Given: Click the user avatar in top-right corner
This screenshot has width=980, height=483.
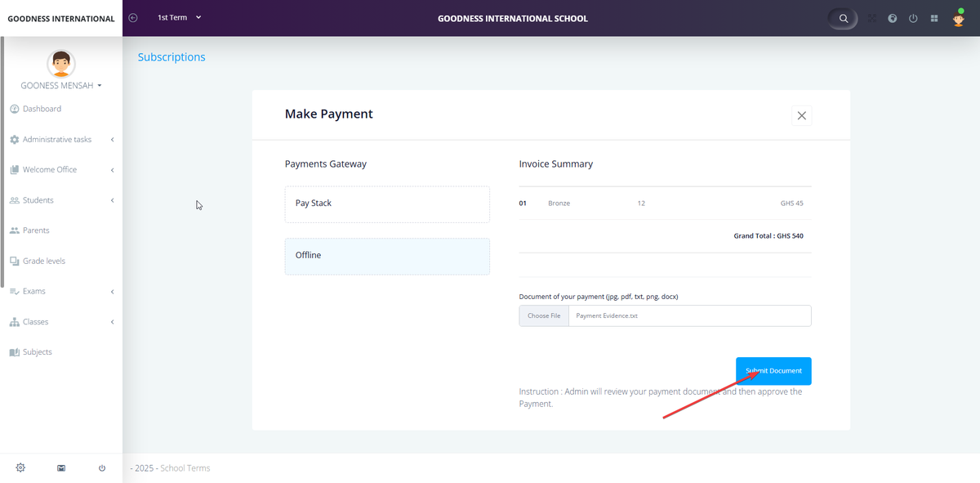Looking at the screenshot, I should click(x=959, y=19).
